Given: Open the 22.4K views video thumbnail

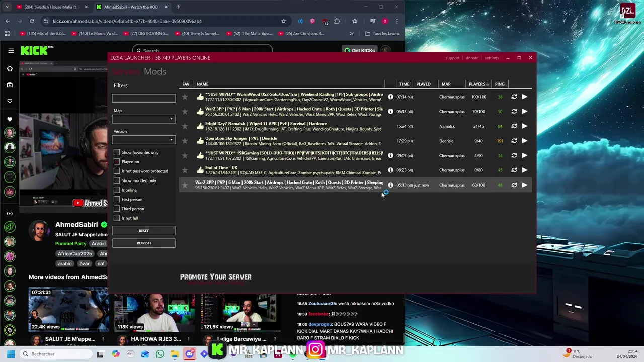Looking at the screenshot, I should (x=68, y=309).
